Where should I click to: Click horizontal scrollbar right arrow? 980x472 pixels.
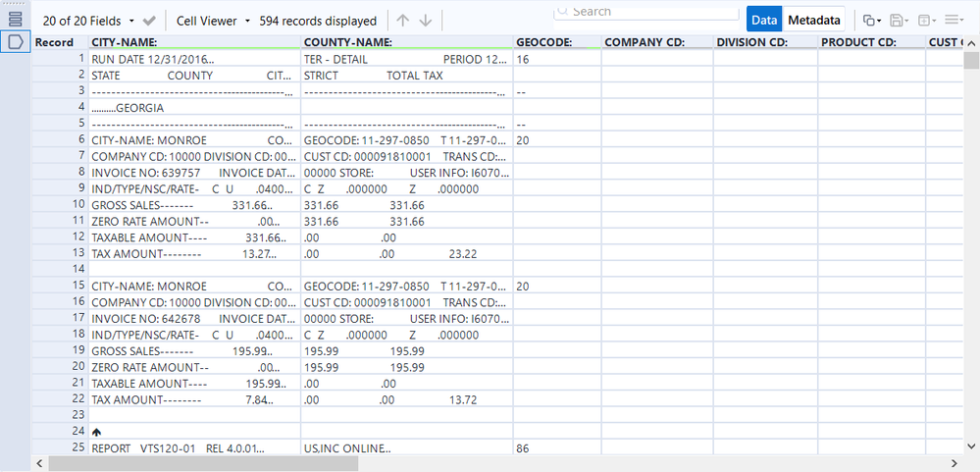pyautogui.click(x=954, y=463)
